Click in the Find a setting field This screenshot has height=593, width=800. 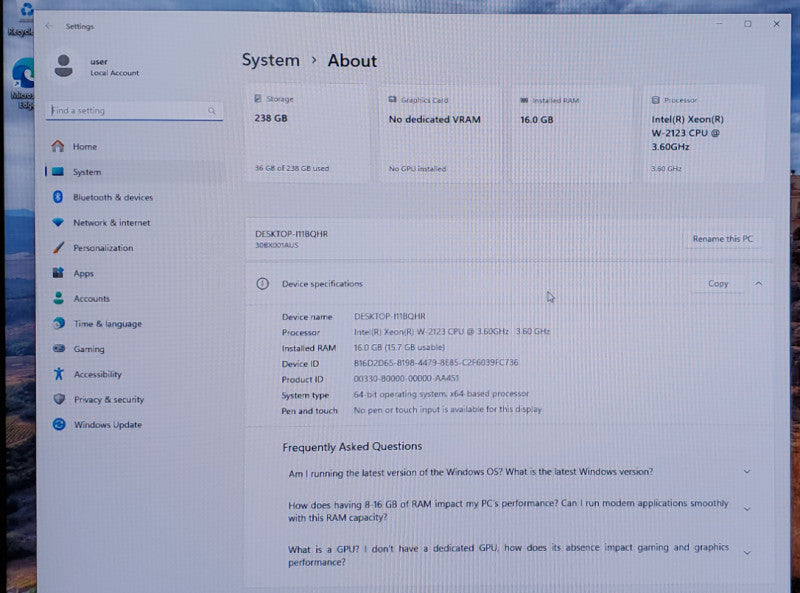[134, 111]
